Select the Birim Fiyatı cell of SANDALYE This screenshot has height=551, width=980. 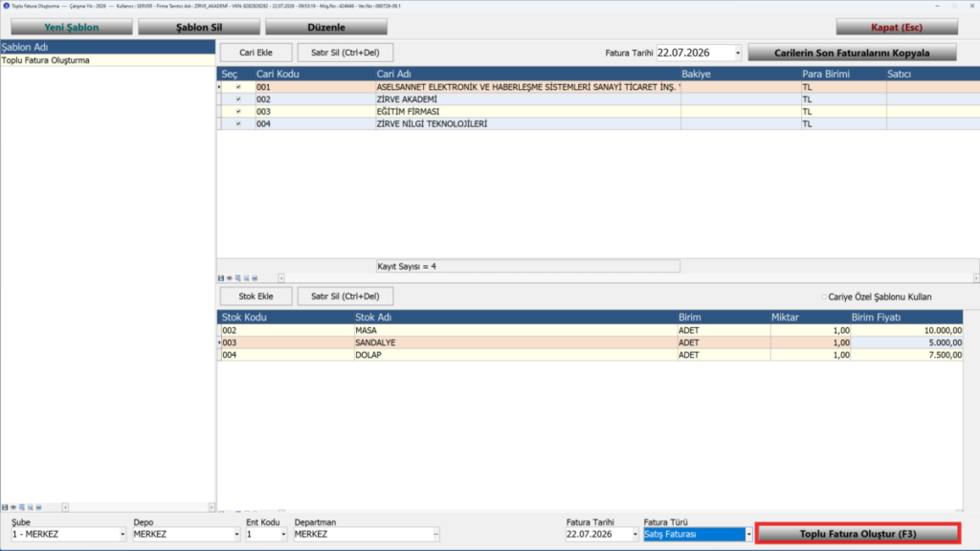point(906,343)
